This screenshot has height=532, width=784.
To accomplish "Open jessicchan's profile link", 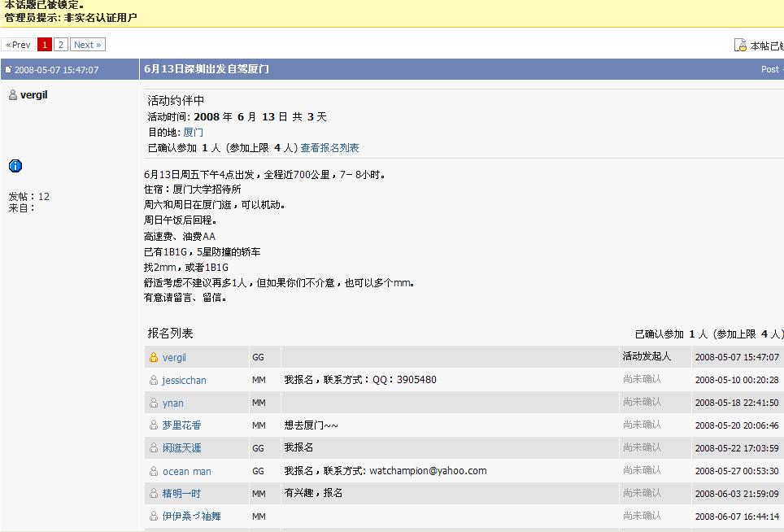I will click(184, 381).
